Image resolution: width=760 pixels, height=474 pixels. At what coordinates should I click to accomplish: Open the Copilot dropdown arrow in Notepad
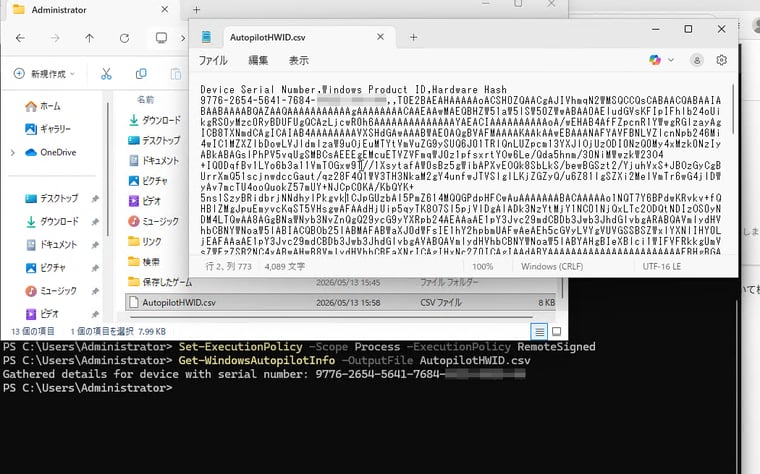tap(671, 60)
